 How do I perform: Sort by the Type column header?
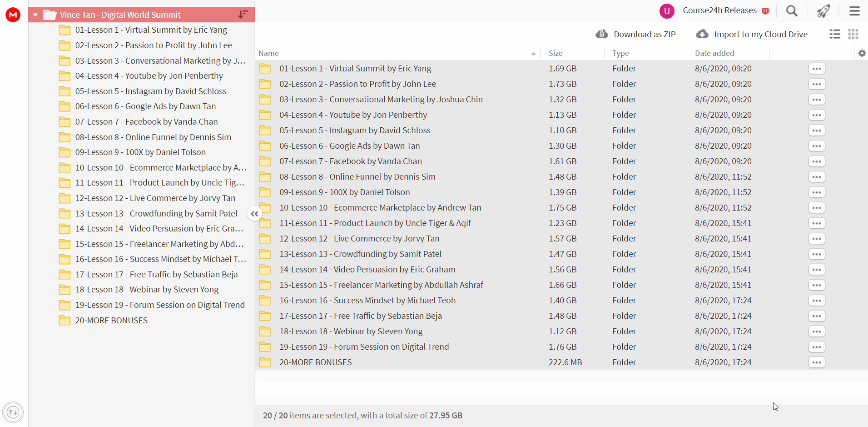point(620,53)
